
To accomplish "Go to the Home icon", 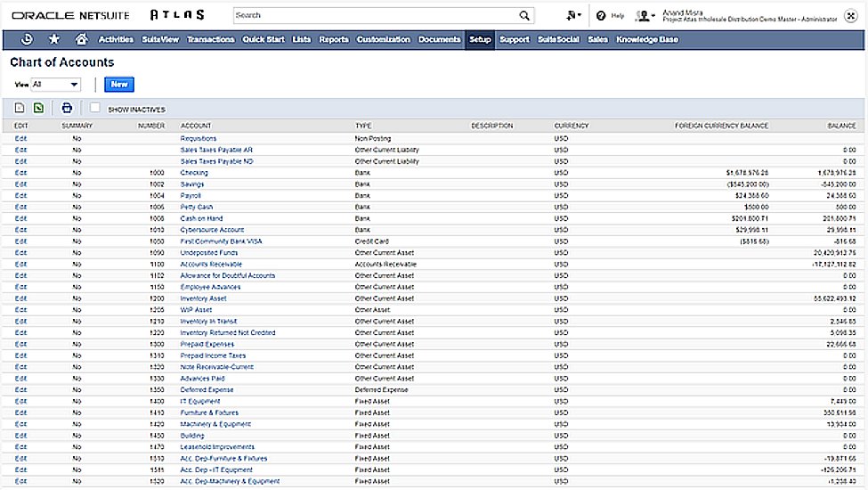I will click(x=81, y=39).
